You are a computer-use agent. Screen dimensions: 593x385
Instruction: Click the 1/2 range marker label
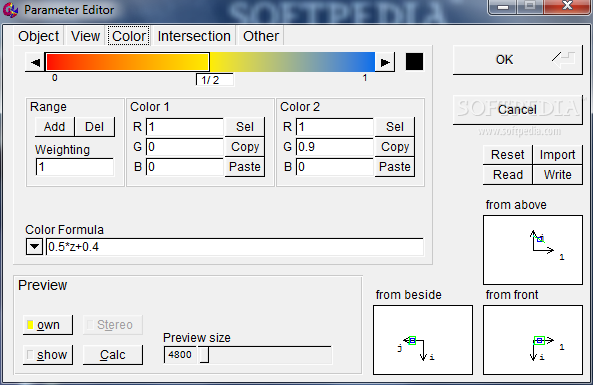pyautogui.click(x=214, y=80)
